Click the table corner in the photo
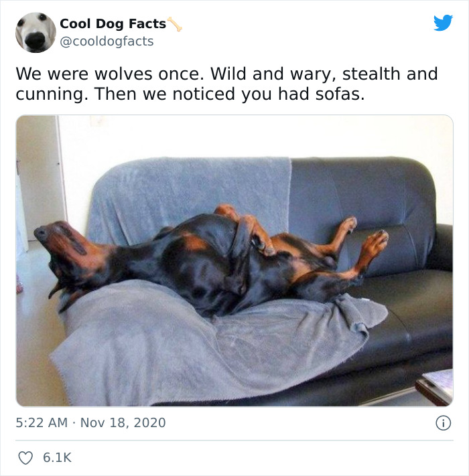 click(x=434, y=388)
